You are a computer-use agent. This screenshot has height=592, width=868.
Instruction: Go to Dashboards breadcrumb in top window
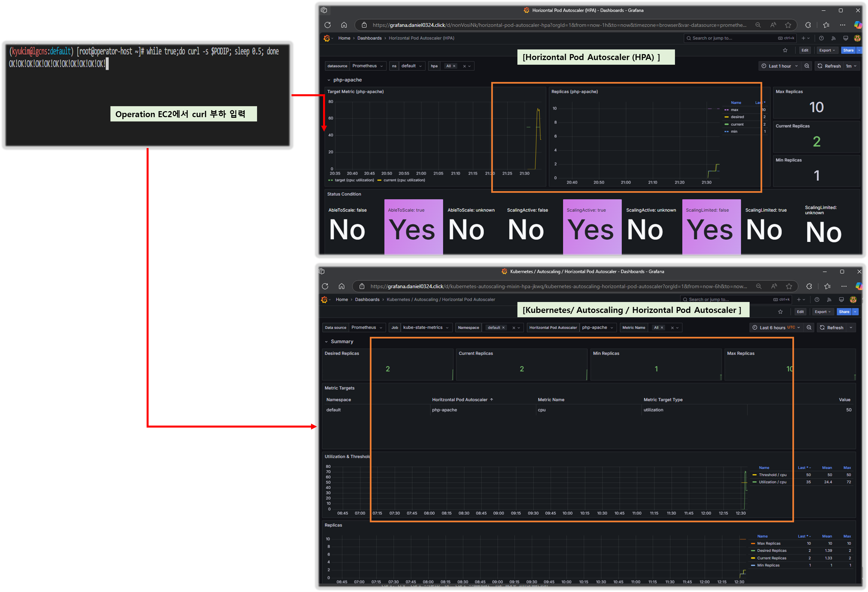click(x=369, y=38)
